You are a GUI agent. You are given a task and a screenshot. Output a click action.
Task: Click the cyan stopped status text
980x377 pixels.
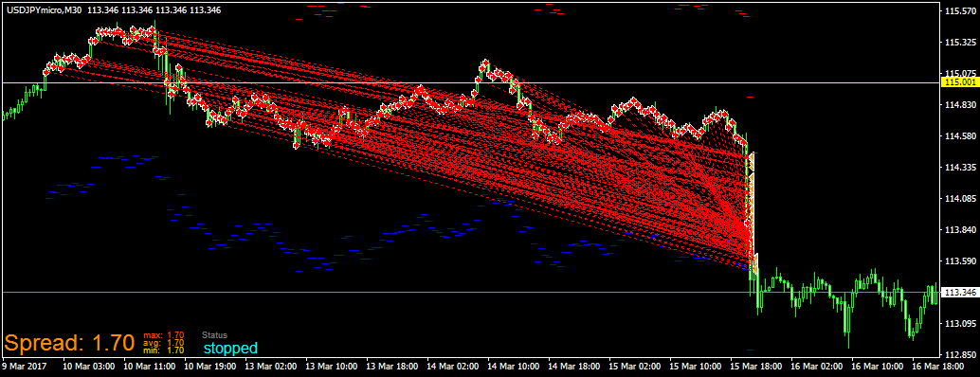(230, 348)
